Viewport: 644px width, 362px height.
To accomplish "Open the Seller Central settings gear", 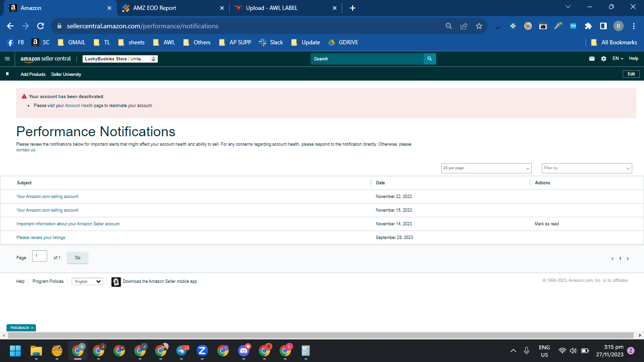I will (603, 59).
